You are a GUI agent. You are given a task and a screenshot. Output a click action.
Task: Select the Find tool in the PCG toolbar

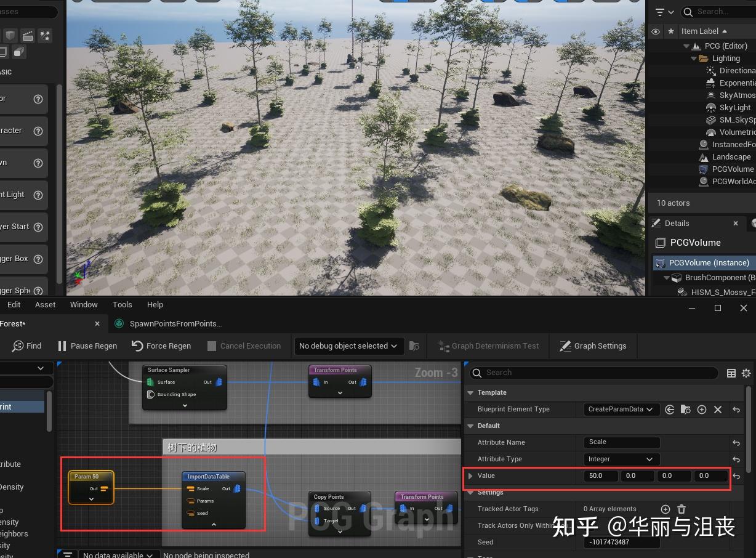coord(26,346)
